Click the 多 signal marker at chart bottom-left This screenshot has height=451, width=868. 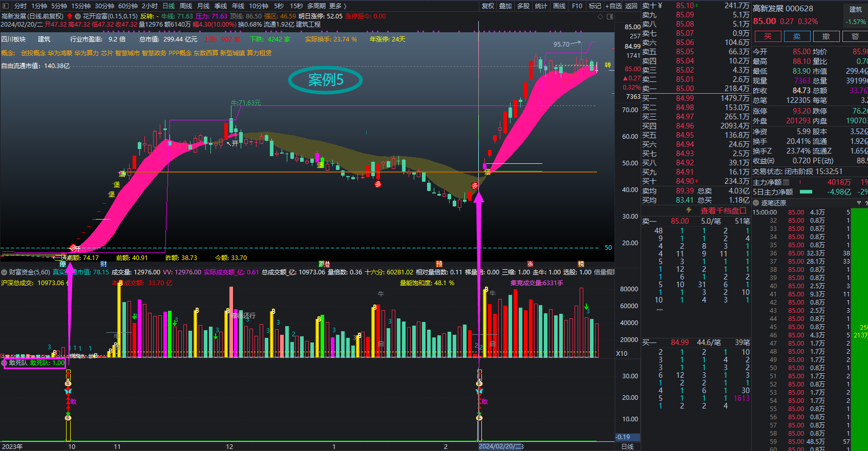coord(74,248)
